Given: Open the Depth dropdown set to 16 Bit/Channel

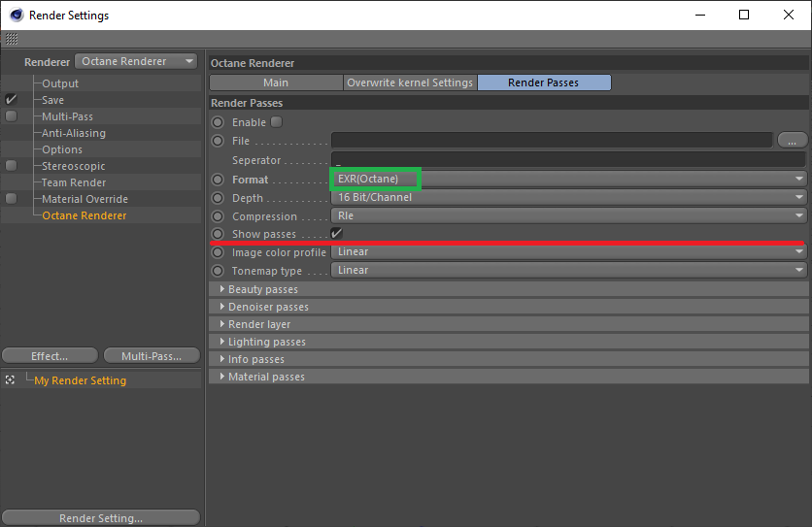Looking at the screenshot, I should pos(568,198).
